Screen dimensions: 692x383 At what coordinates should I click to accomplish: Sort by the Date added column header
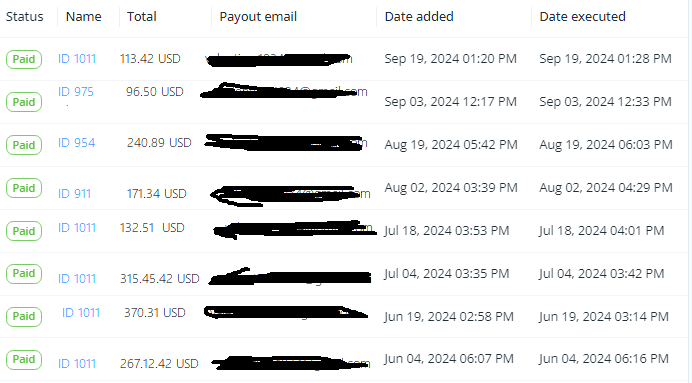tap(419, 17)
